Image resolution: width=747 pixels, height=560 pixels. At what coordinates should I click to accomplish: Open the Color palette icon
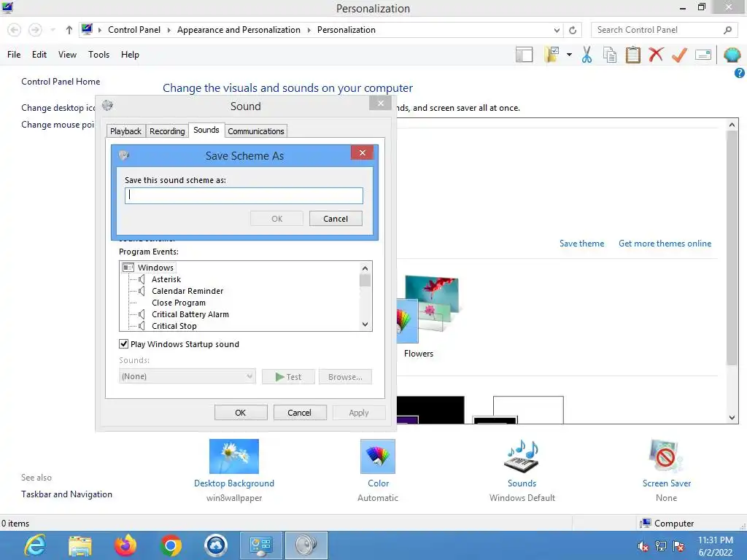[x=378, y=456]
